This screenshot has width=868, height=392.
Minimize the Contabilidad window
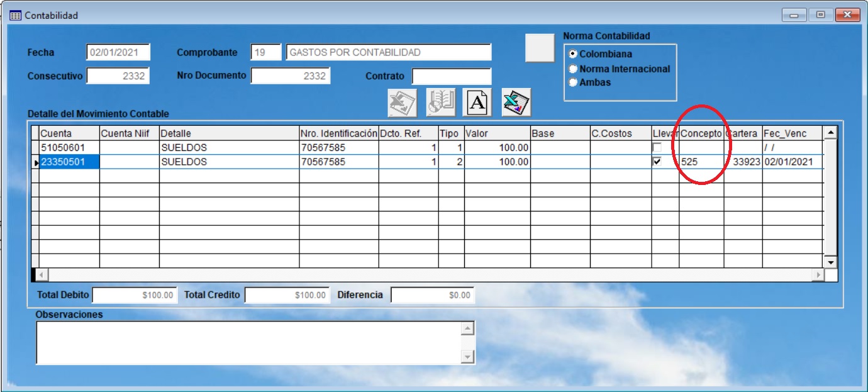coord(794,14)
